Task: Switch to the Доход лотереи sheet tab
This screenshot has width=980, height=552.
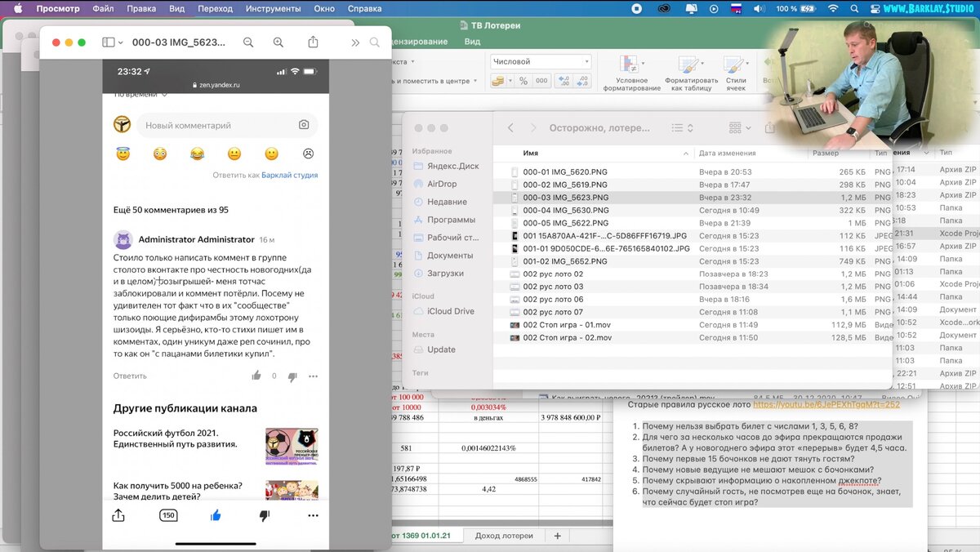Action: pos(504,536)
